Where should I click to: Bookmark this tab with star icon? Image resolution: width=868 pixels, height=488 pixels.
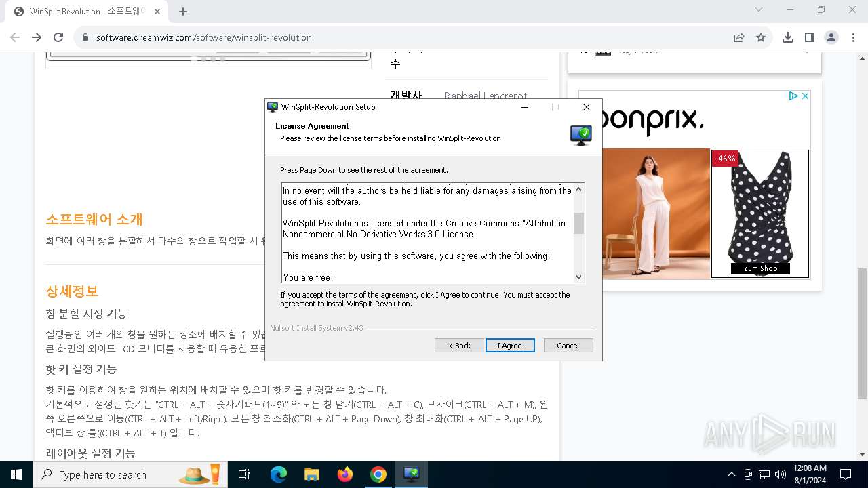(x=761, y=37)
